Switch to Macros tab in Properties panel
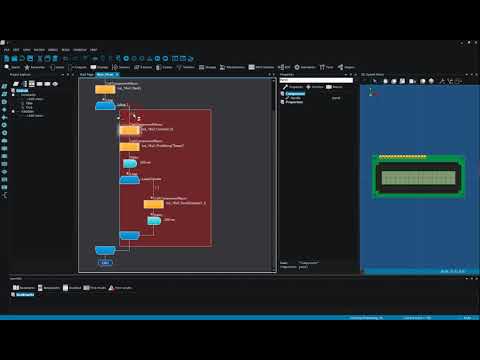 click(x=334, y=87)
